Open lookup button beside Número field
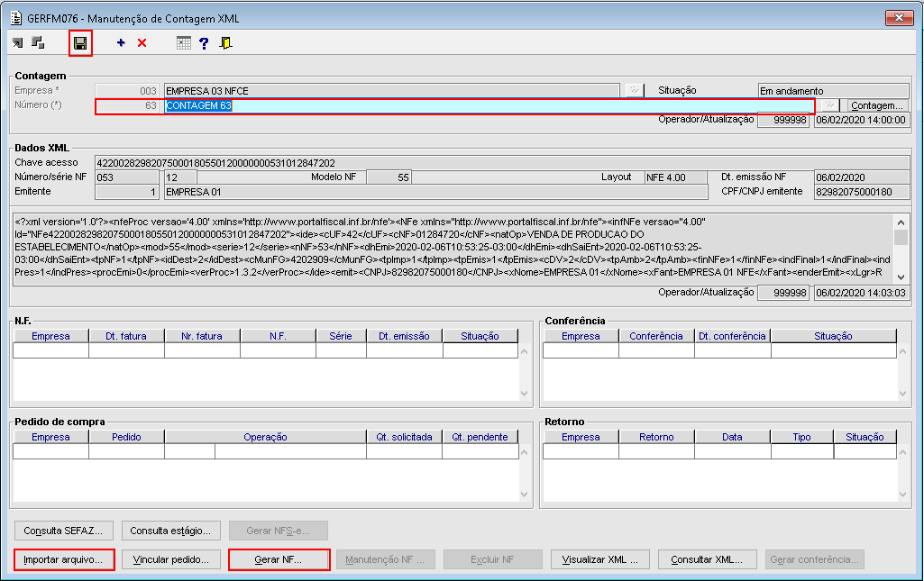 pos(829,105)
